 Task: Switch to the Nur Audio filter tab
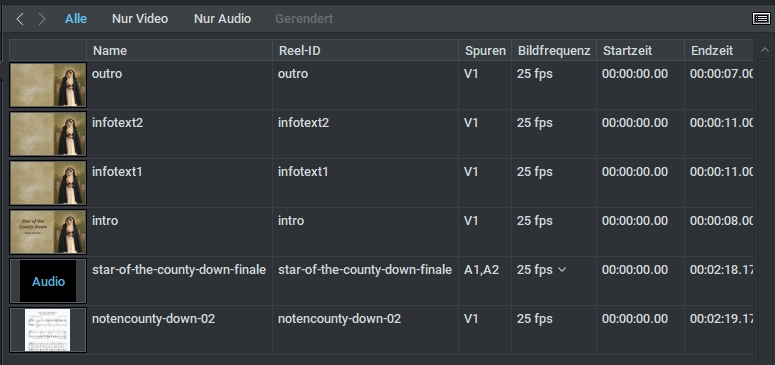point(222,19)
